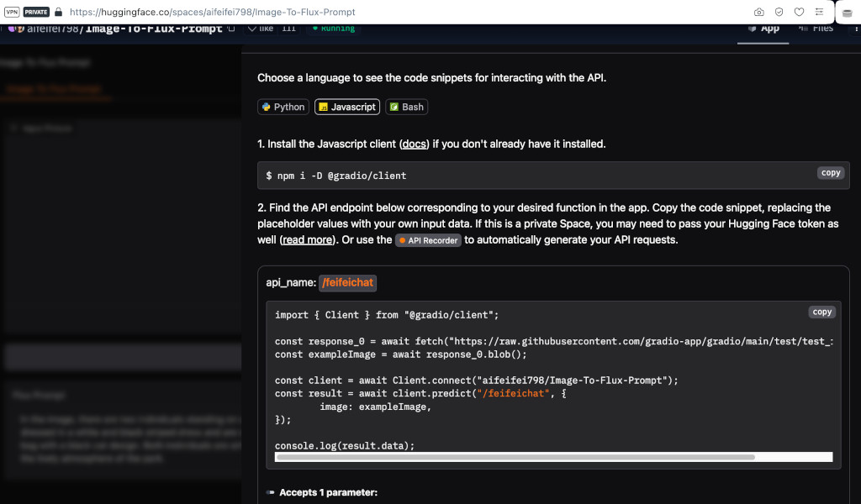Start the API Recorder
861x504 pixels.
pyautogui.click(x=428, y=240)
